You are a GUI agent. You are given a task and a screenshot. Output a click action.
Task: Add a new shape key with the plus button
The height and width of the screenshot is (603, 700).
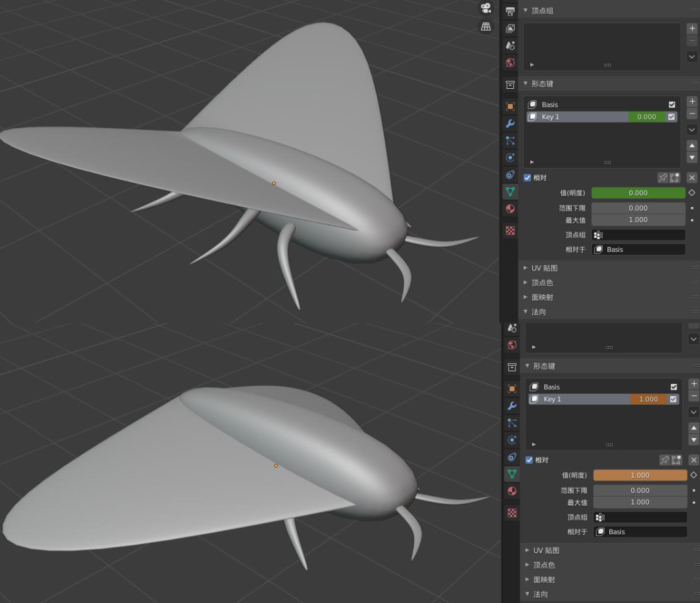point(692,101)
